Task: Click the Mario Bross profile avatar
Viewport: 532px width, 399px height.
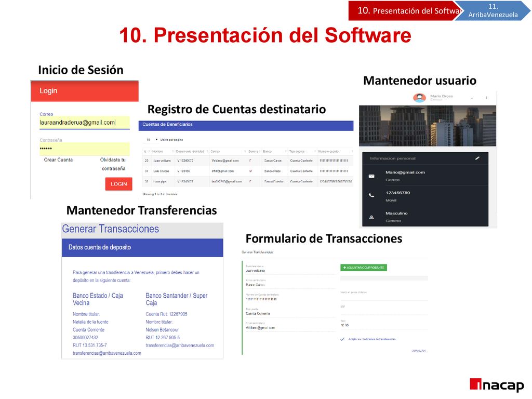Action: pyautogui.click(x=420, y=98)
